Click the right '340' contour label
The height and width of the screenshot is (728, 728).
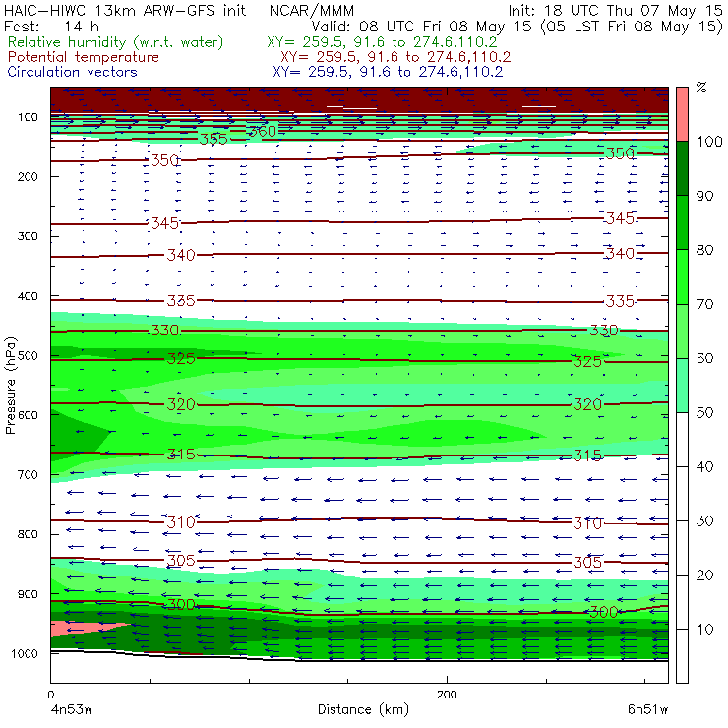point(620,254)
